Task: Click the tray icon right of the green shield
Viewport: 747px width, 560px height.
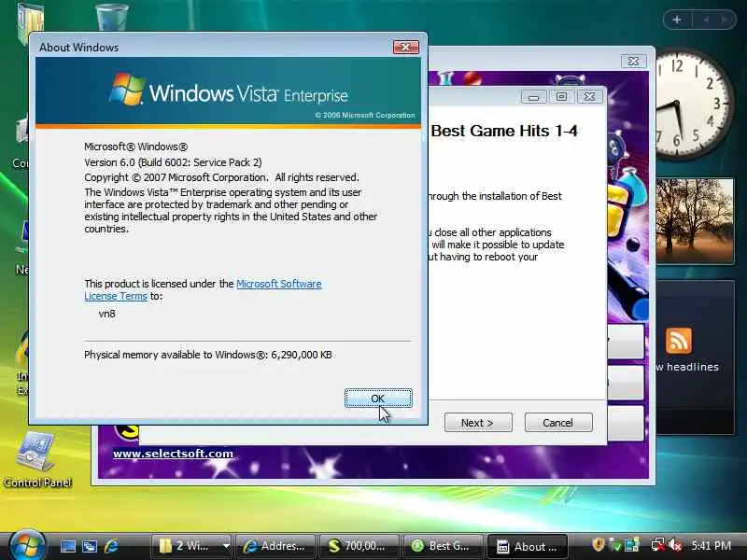Action: point(632,545)
